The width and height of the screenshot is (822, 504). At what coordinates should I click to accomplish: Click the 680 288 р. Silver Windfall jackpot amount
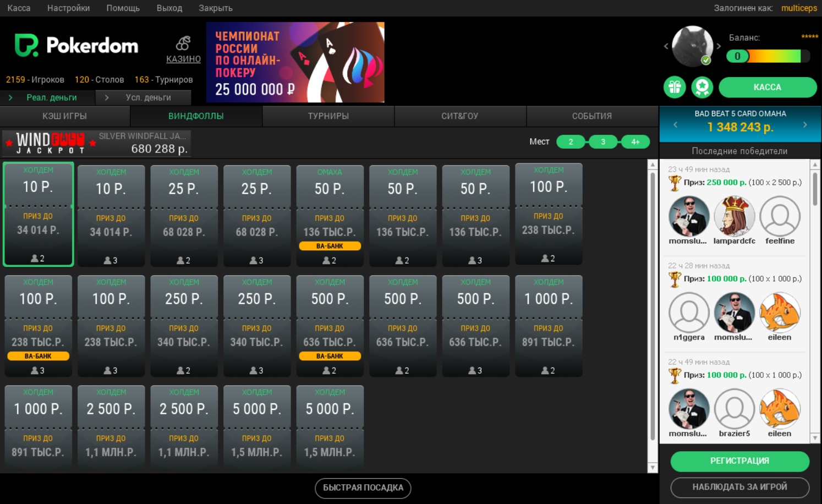pyautogui.click(x=160, y=149)
